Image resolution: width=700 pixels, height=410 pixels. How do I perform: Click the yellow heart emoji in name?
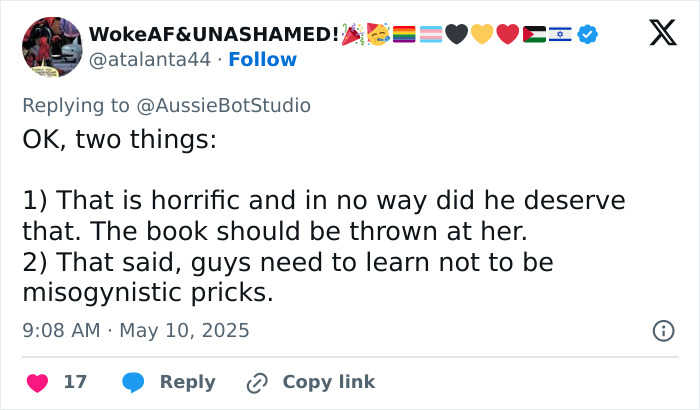point(482,35)
